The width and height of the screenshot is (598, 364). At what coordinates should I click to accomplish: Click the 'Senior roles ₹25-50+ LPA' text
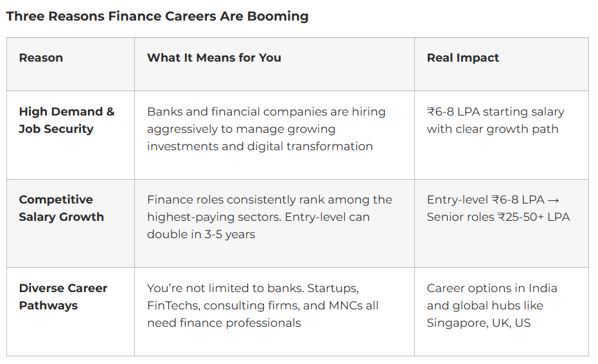(498, 217)
